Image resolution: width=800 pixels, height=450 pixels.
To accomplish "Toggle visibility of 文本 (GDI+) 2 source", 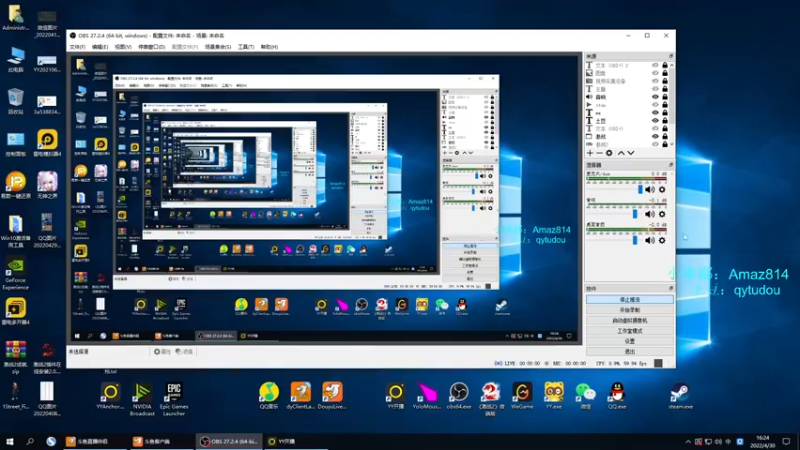I will click(x=655, y=65).
